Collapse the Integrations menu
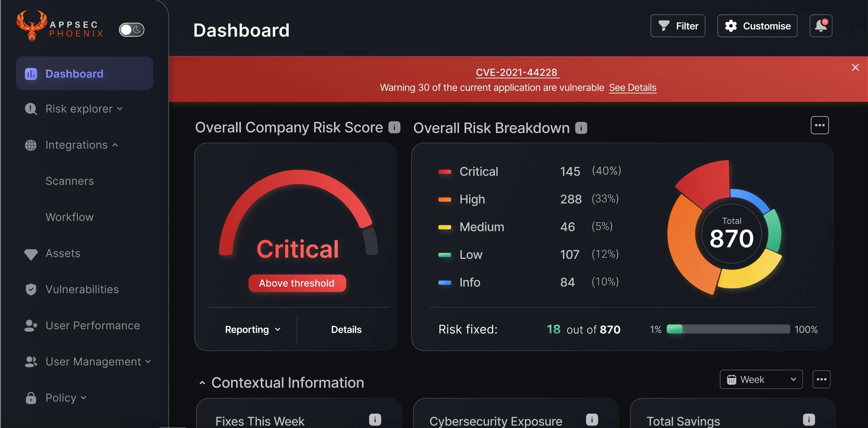Screen dimensions: 868x428 tap(115, 145)
